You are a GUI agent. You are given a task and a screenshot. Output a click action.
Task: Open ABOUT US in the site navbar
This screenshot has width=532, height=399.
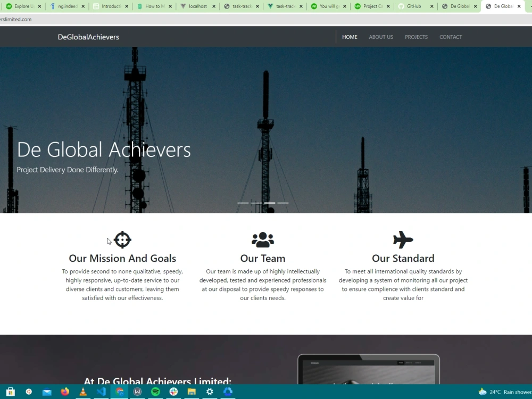tap(381, 37)
